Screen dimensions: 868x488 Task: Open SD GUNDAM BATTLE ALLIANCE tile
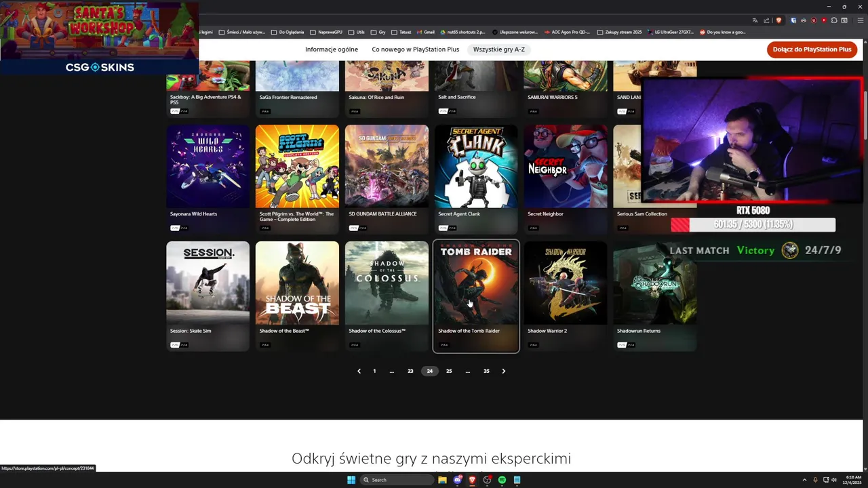point(387,180)
